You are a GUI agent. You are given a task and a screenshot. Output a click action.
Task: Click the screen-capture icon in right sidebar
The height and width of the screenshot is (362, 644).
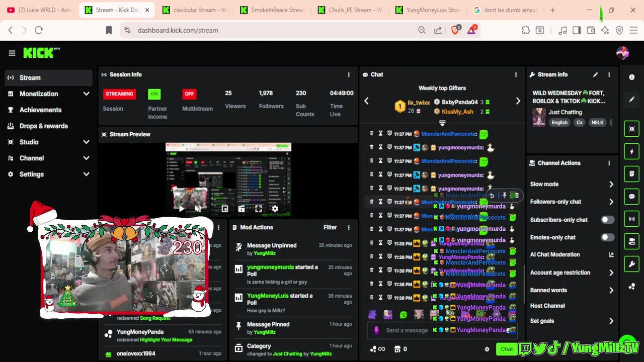tap(632, 129)
